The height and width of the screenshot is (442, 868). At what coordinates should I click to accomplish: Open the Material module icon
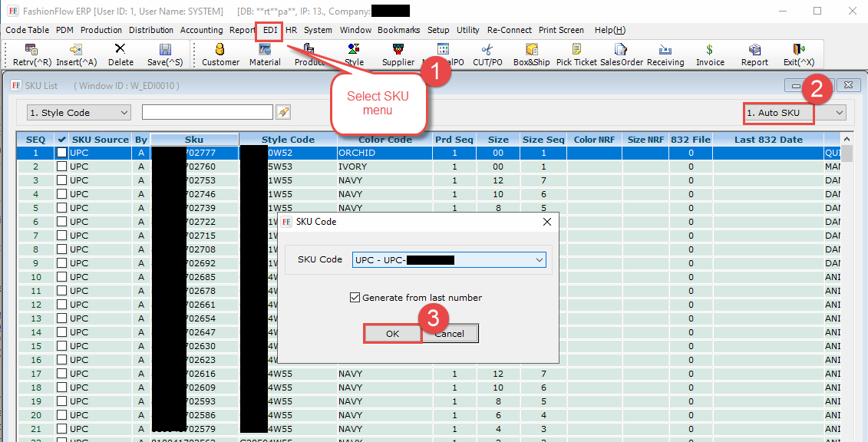point(265,50)
